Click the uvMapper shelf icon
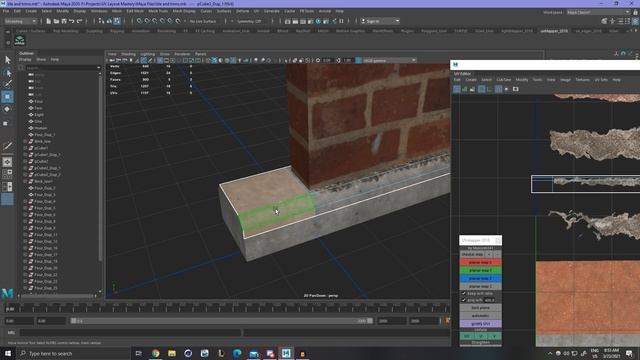This screenshot has height=360, width=640. click(20, 40)
